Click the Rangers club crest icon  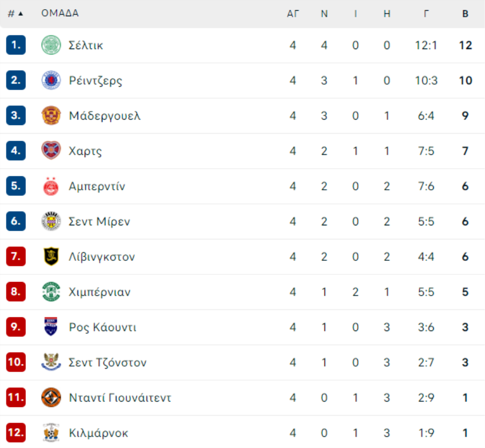(51, 80)
